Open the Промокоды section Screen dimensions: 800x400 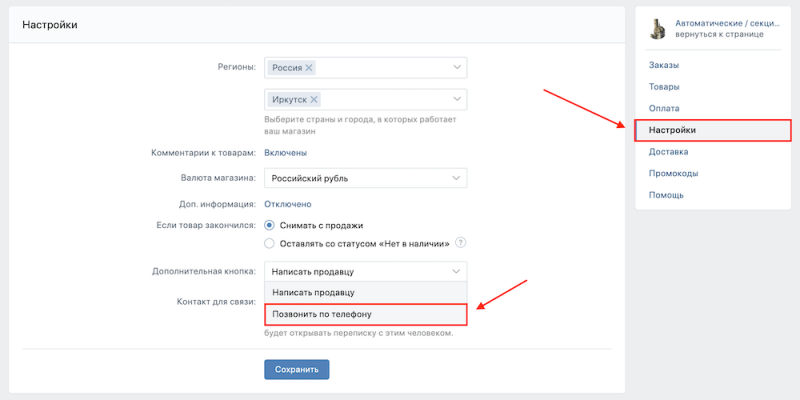pyautogui.click(x=673, y=173)
